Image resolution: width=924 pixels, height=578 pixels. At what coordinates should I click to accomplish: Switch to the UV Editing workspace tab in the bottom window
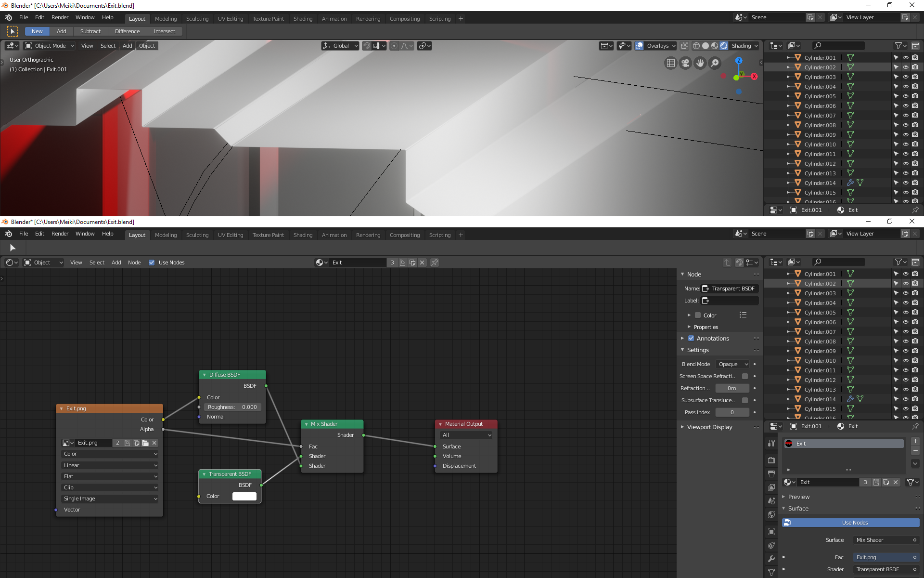(x=231, y=235)
